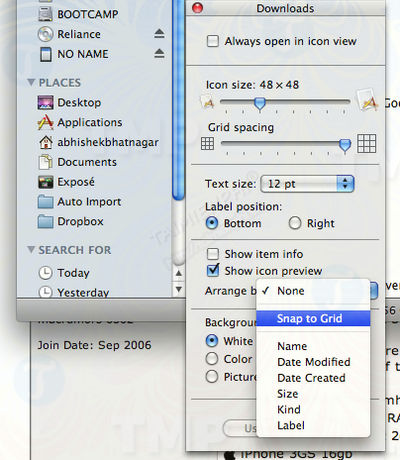Select the Reliance disc icon
400x460 pixels.
coord(45,34)
